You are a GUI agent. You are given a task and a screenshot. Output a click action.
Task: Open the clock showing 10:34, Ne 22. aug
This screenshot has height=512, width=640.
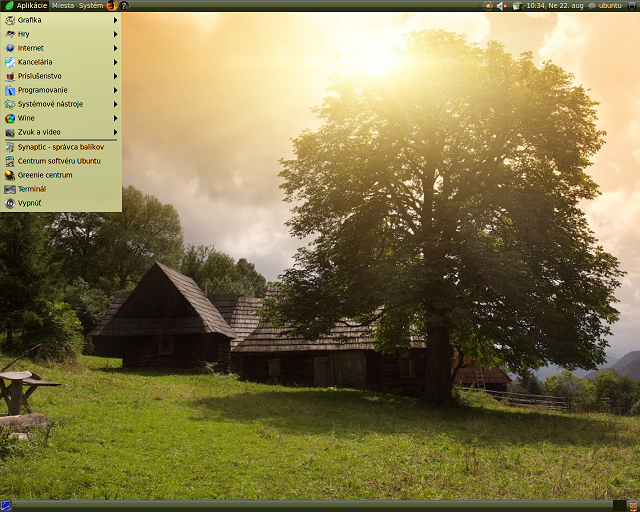[x=554, y=6]
